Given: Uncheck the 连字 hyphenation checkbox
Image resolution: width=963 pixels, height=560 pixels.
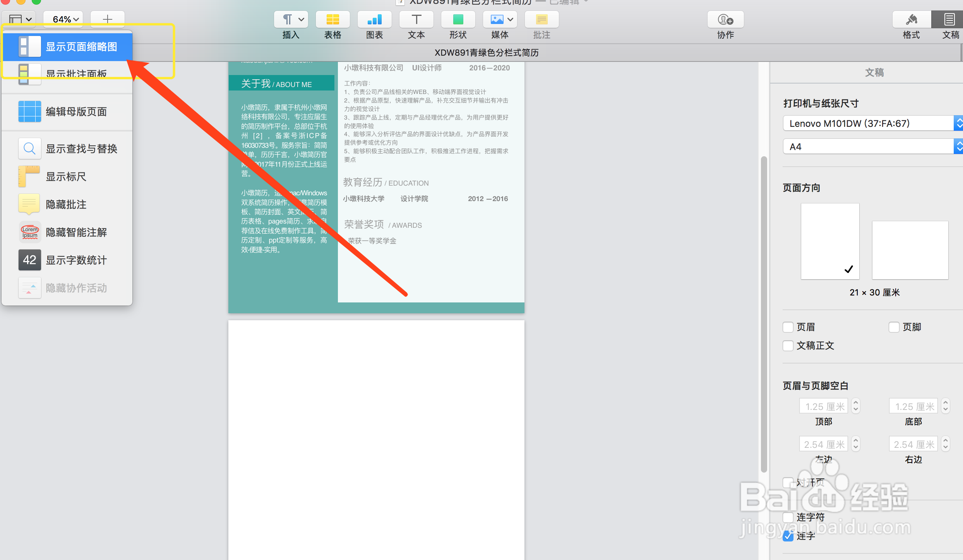Looking at the screenshot, I should tap(788, 536).
